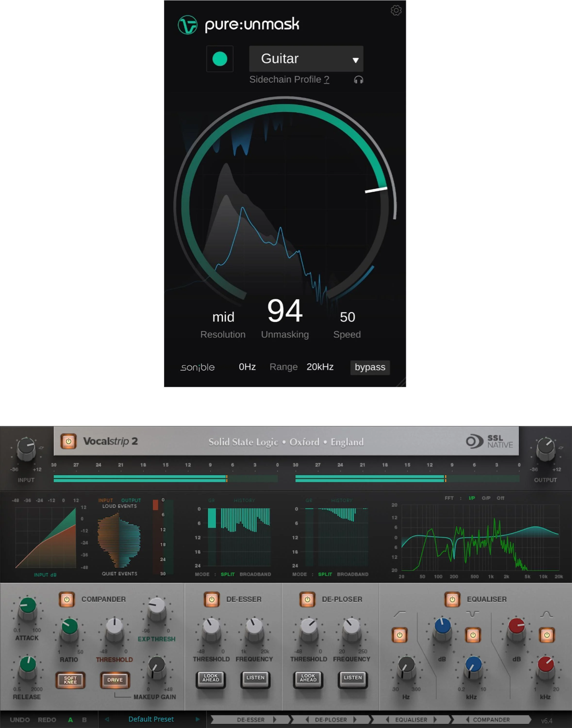Click the SSL Native logo
The height and width of the screenshot is (728, 572).
489,441
